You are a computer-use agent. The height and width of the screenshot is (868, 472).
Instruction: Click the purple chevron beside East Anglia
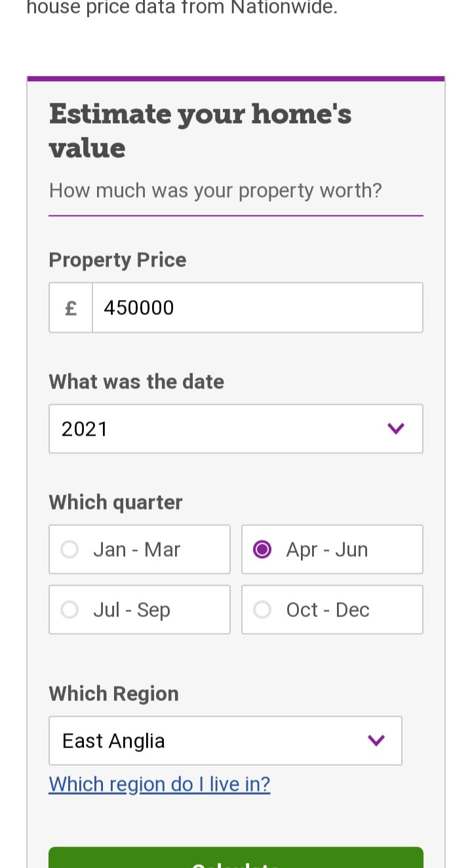(x=376, y=740)
